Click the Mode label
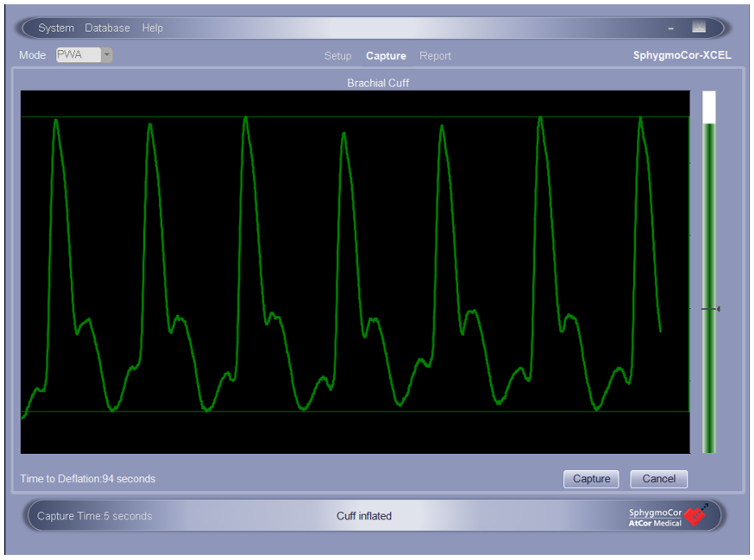Screen dimensions: 754x560 coord(32,55)
